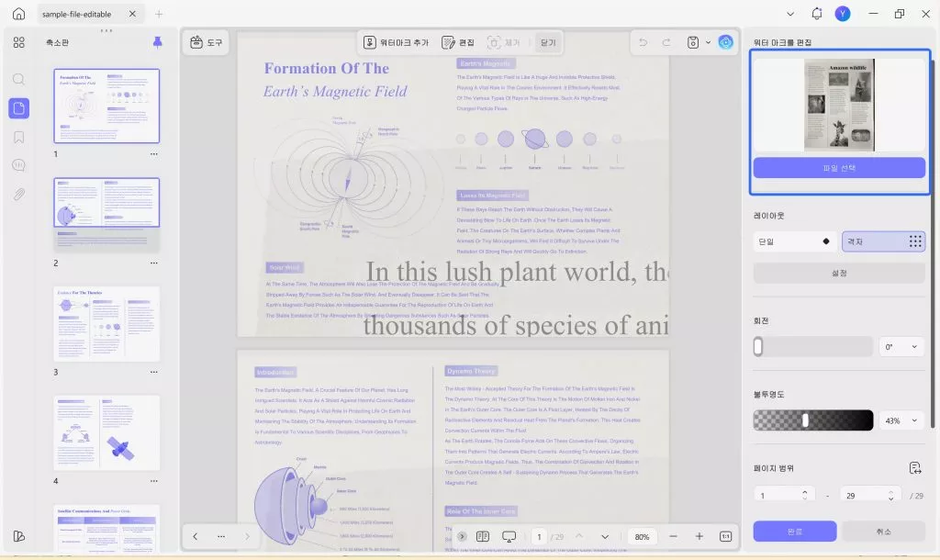
Task: Close the sample-file-editable tab
Action: [132, 14]
